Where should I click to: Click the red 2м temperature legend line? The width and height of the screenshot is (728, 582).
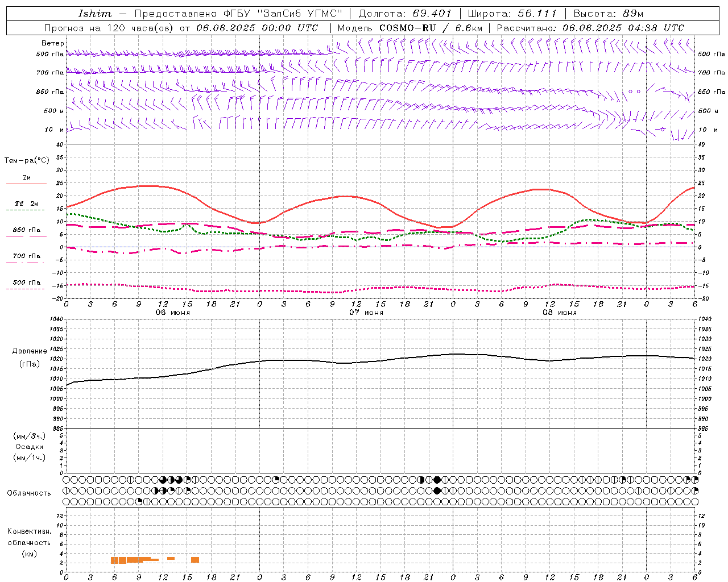[26, 184]
